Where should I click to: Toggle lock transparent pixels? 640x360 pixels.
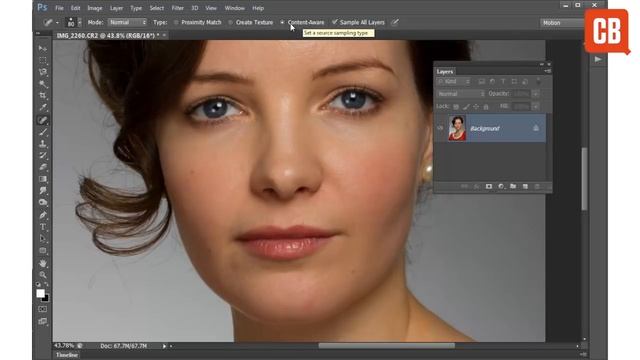tap(456, 107)
